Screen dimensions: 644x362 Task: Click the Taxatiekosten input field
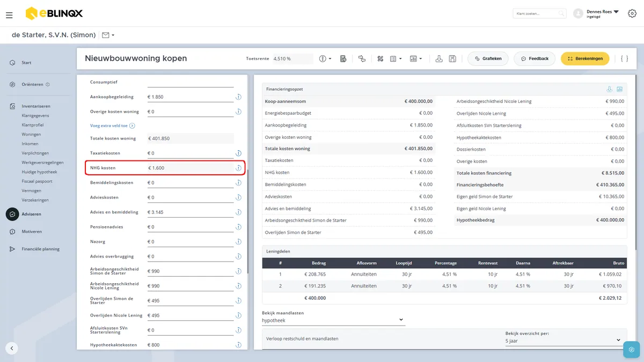[191, 153]
